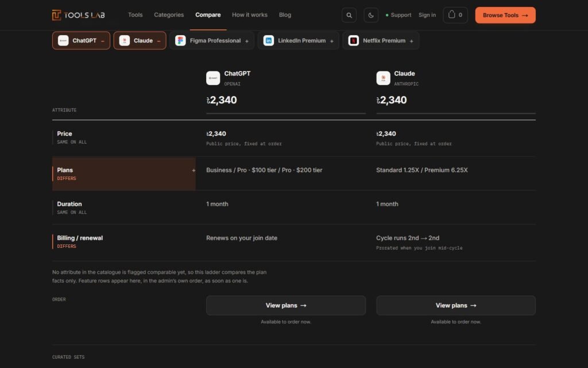The image size is (588, 368).
Task: Click the Netflix logo icon
Action: pos(353,41)
